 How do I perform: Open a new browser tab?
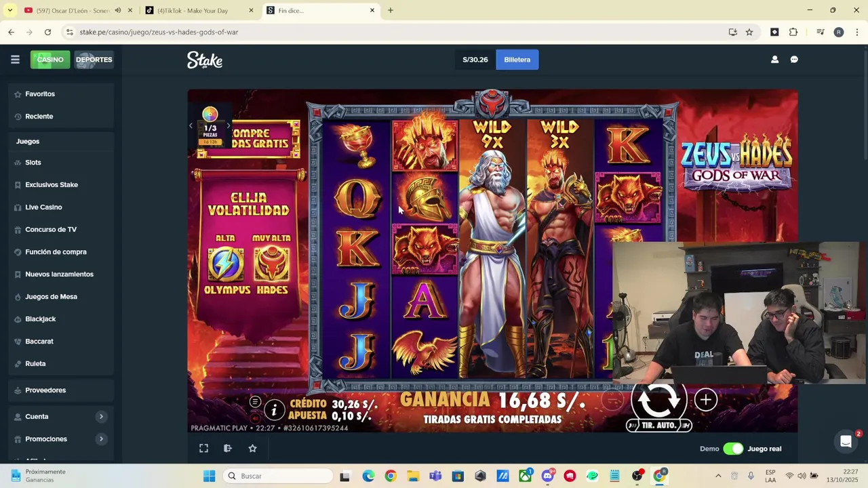click(391, 10)
